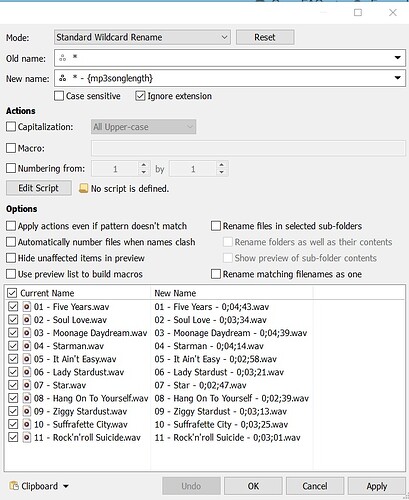Check Apply actions even if pattern doesn't match

[11, 226]
